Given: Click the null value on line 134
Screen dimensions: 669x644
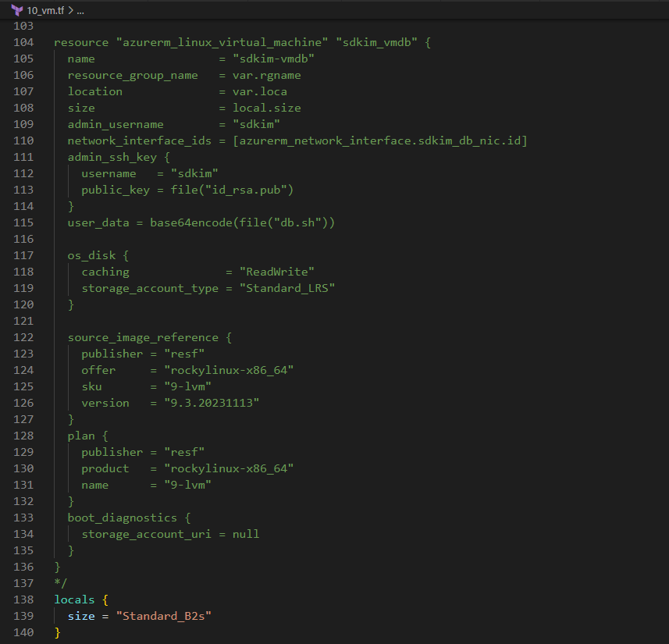Looking at the screenshot, I should pos(246,534).
